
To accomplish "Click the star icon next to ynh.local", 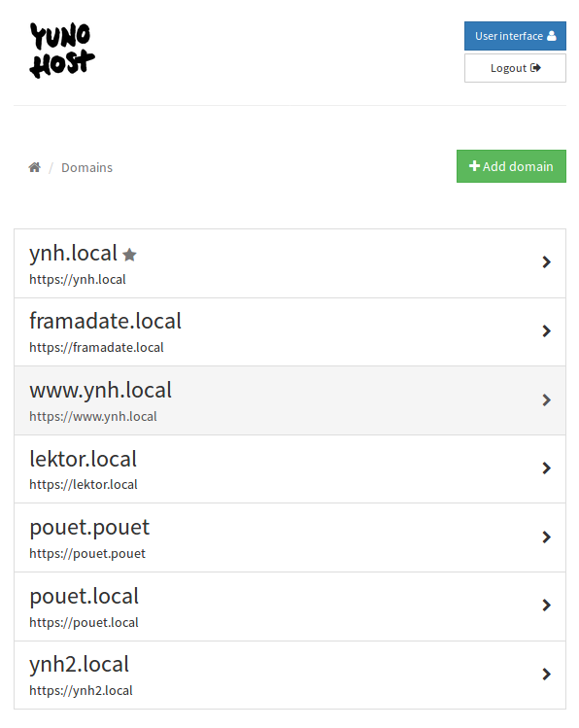I will (x=129, y=255).
